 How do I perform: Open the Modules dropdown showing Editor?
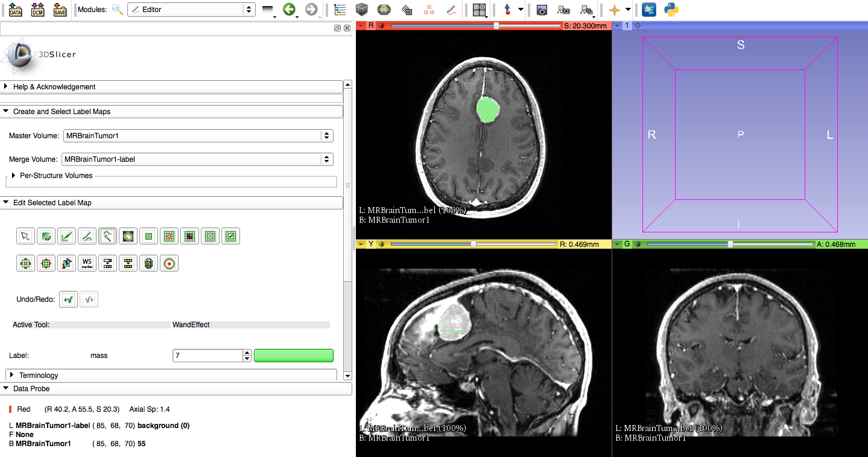pos(191,10)
